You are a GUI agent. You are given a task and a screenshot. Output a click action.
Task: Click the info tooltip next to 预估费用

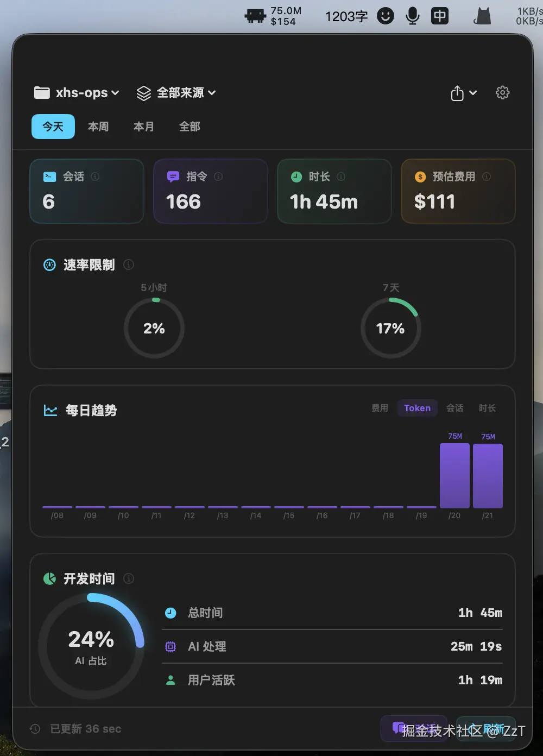pos(486,177)
